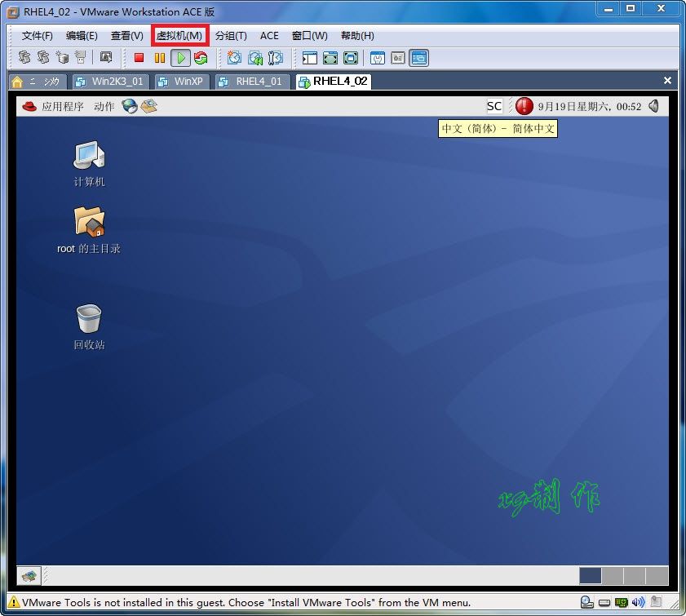
Task: Click the CD/DVD device status icon
Action: pyautogui.click(x=586, y=602)
